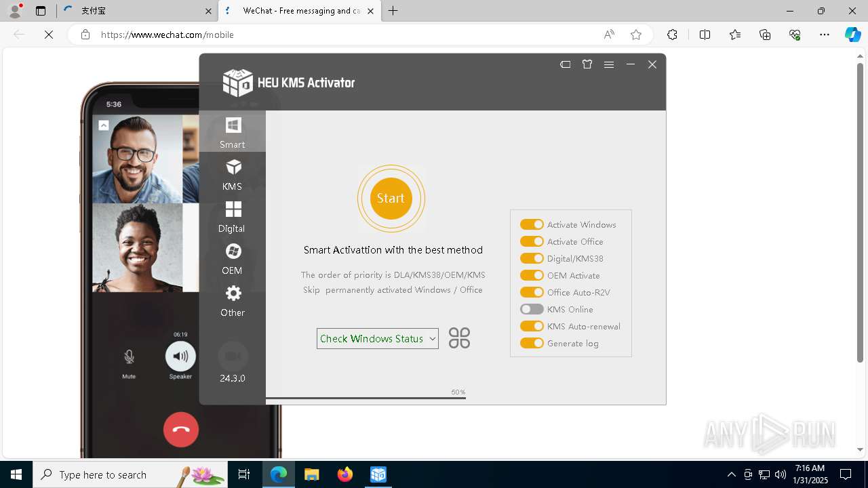868x488 pixels.
Task: Click the chat bubble icon in the activator title bar
Action: point(566,64)
